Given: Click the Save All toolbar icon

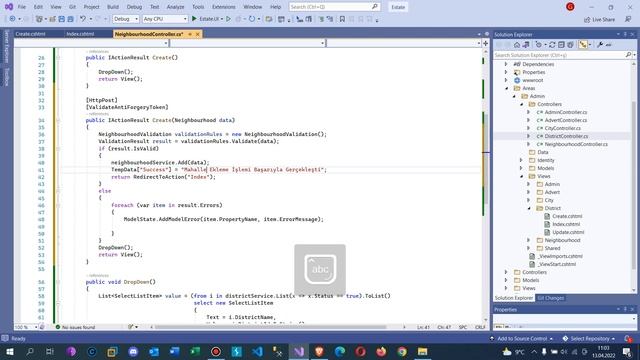Looking at the screenshot, I should (70, 19).
